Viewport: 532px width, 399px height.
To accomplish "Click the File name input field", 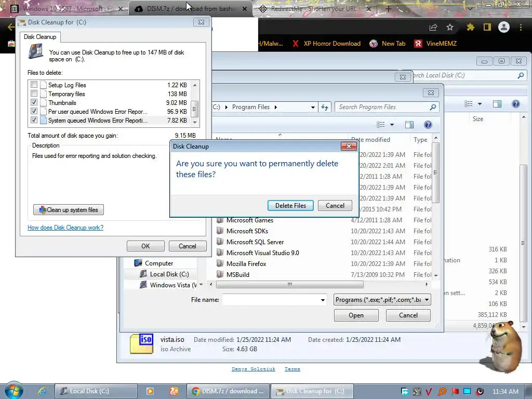I will click(271, 300).
